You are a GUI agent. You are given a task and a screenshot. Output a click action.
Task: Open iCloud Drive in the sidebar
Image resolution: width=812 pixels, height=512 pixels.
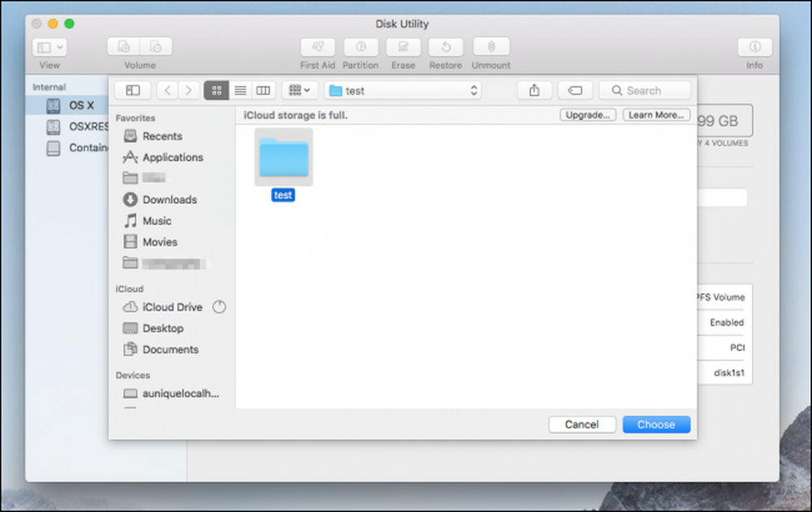pyautogui.click(x=162, y=307)
